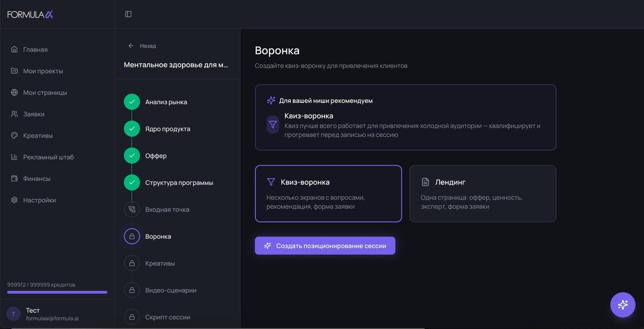Click green checkmark circle for Оффер
Viewport: 644px width, 329px height.
click(x=132, y=156)
